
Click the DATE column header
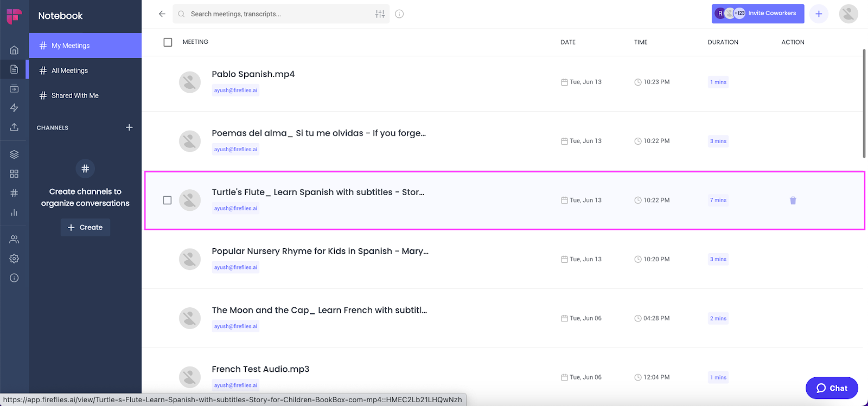pos(568,42)
